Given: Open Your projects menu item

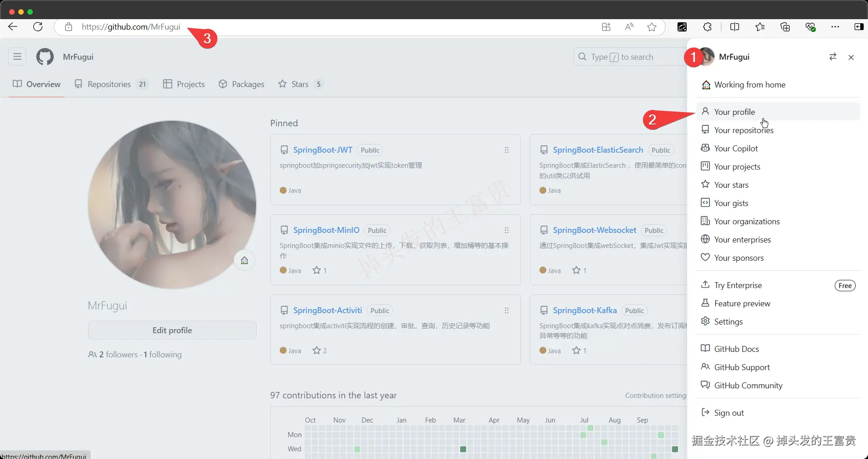Looking at the screenshot, I should pyautogui.click(x=778, y=166).
